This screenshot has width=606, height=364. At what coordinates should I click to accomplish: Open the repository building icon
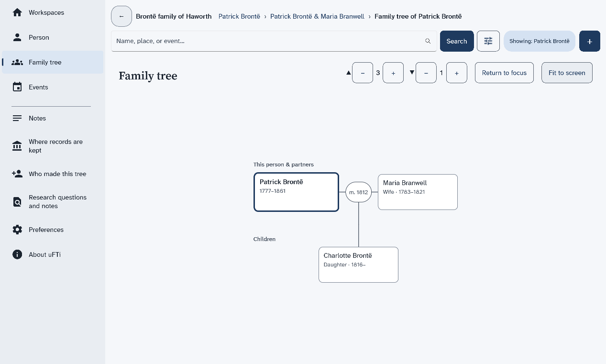(x=17, y=146)
